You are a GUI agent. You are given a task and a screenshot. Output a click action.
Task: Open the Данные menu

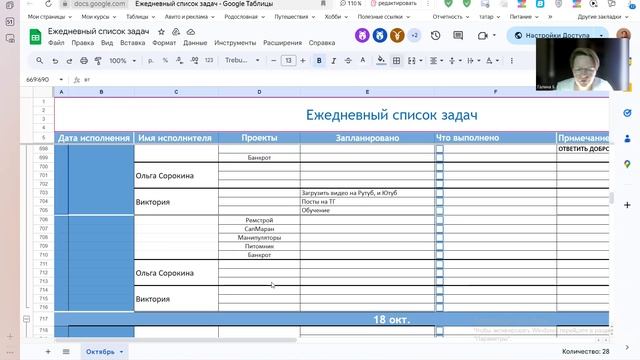click(195, 43)
